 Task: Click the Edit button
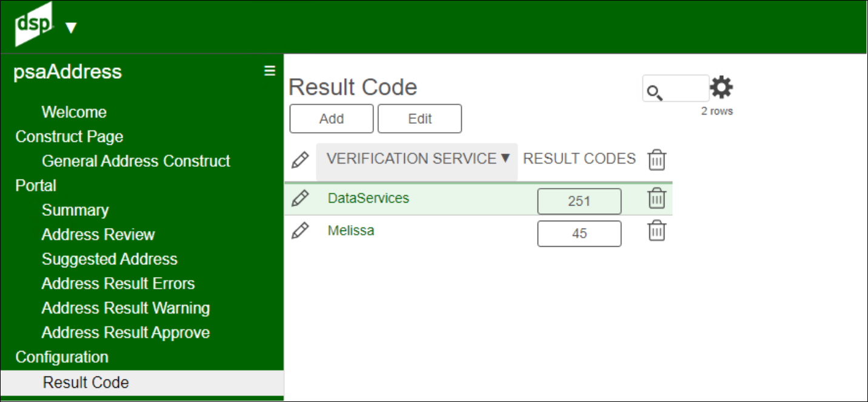[420, 119]
